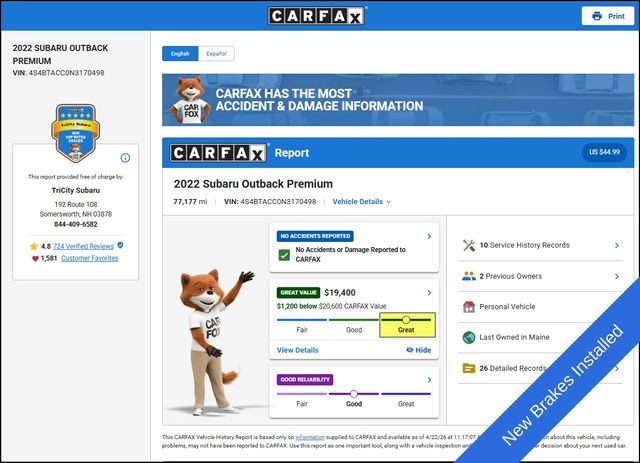Open the 2 Previous Owners chevron

pos(617,276)
